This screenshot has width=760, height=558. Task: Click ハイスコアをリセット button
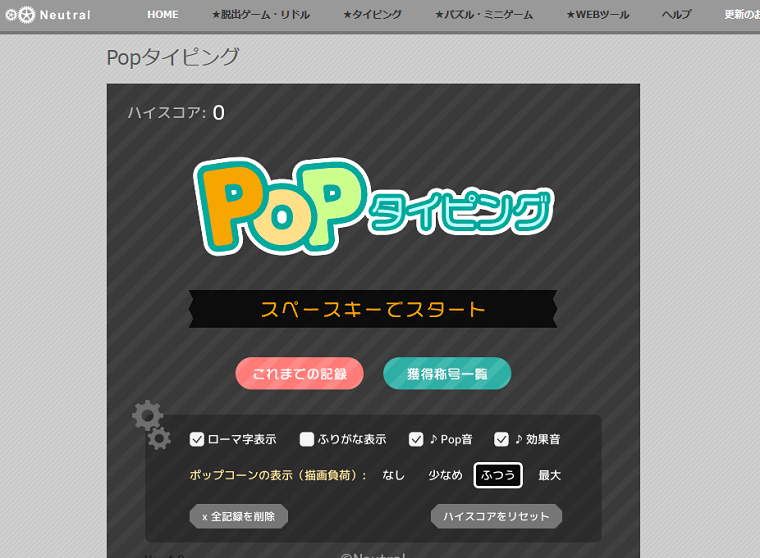click(x=496, y=516)
